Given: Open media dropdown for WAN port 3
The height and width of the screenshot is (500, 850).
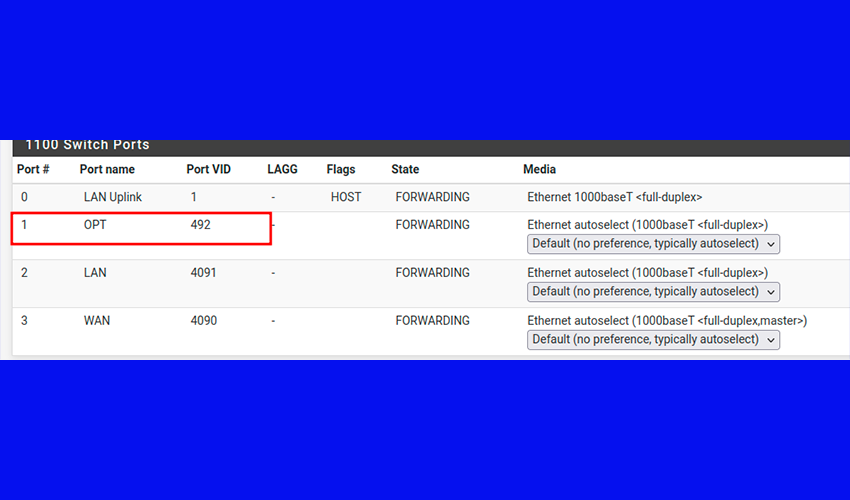Looking at the screenshot, I should tap(653, 339).
